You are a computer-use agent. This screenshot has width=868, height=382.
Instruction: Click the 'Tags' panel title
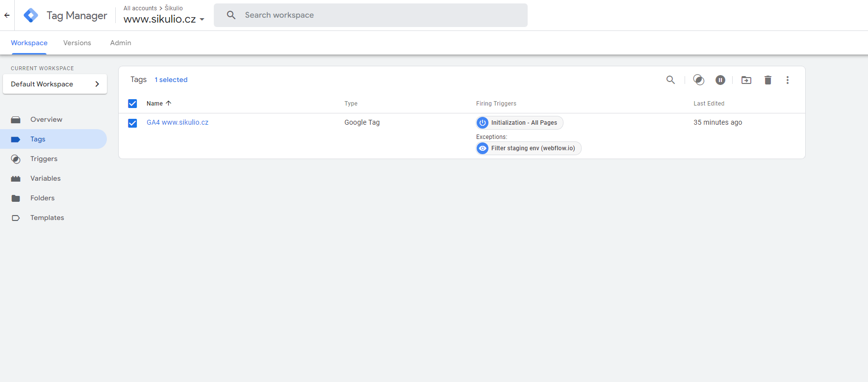(139, 80)
